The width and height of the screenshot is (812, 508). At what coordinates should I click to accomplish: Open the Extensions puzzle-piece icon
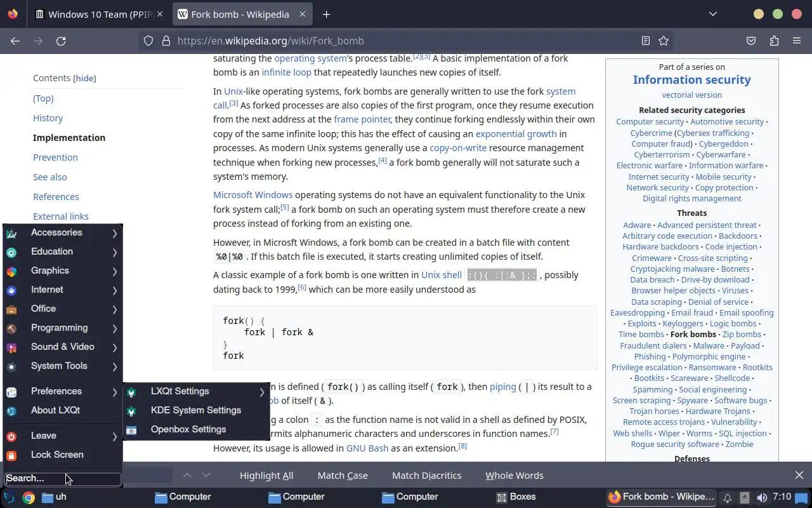tap(774, 41)
